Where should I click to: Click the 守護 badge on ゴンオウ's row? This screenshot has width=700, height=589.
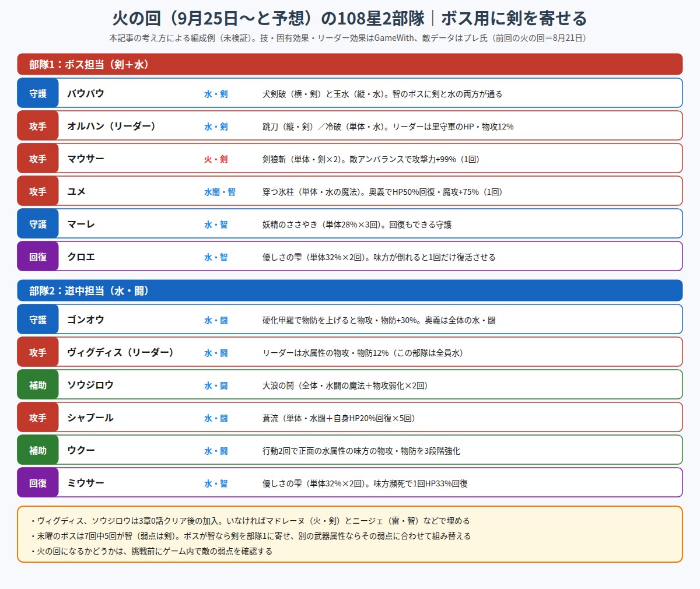click(x=38, y=320)
